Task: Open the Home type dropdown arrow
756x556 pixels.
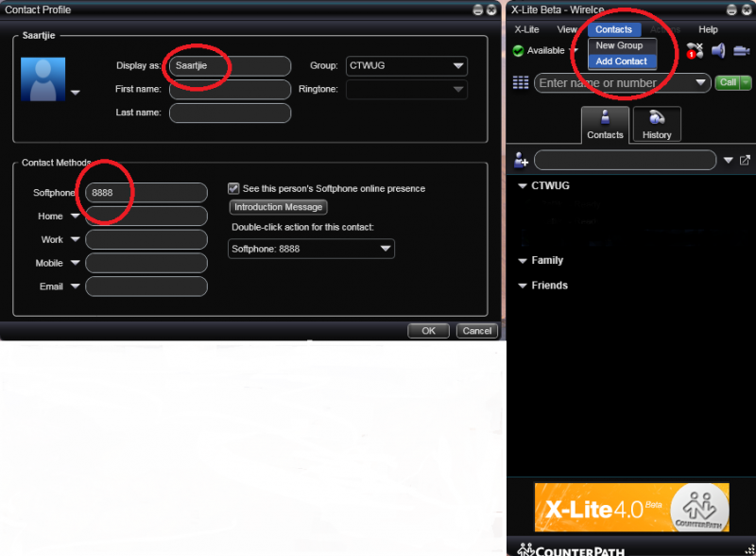Action: click(76, 216)
